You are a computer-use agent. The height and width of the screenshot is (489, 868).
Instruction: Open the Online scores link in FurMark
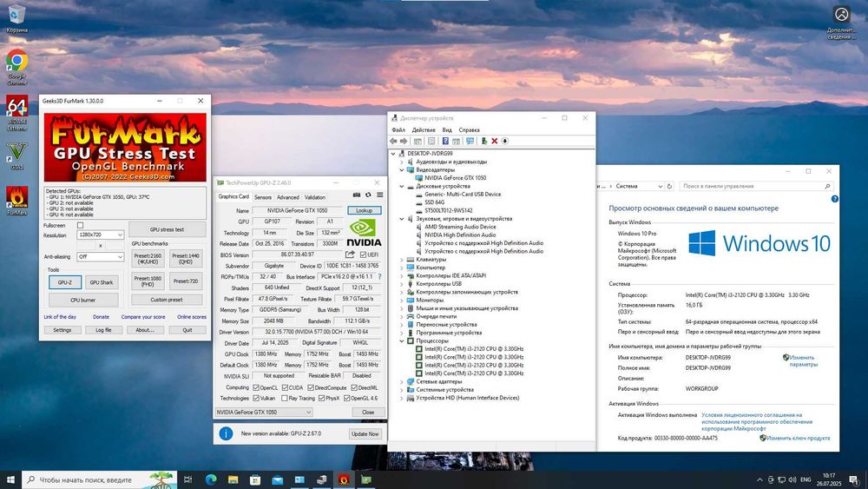click(x=192, y=317)
